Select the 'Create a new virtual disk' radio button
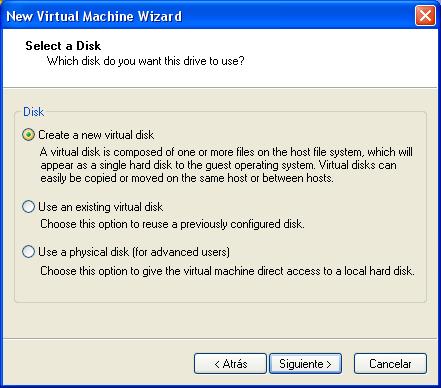441x388 pixels. 28,135
